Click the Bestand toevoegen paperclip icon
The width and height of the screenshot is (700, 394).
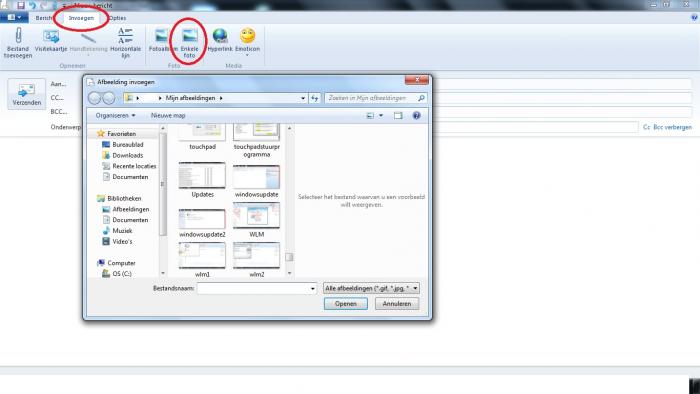(18, 35)
